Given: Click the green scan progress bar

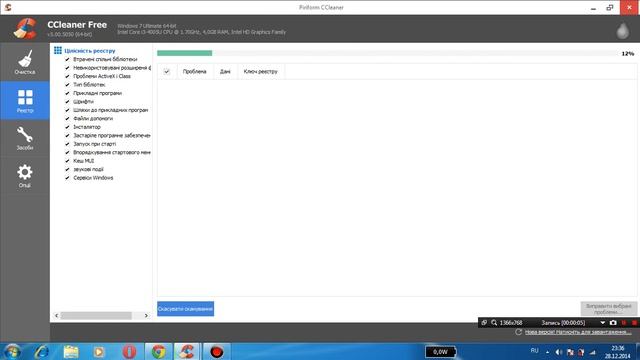Looking at the screenshot, I should [x=184, y=53].
